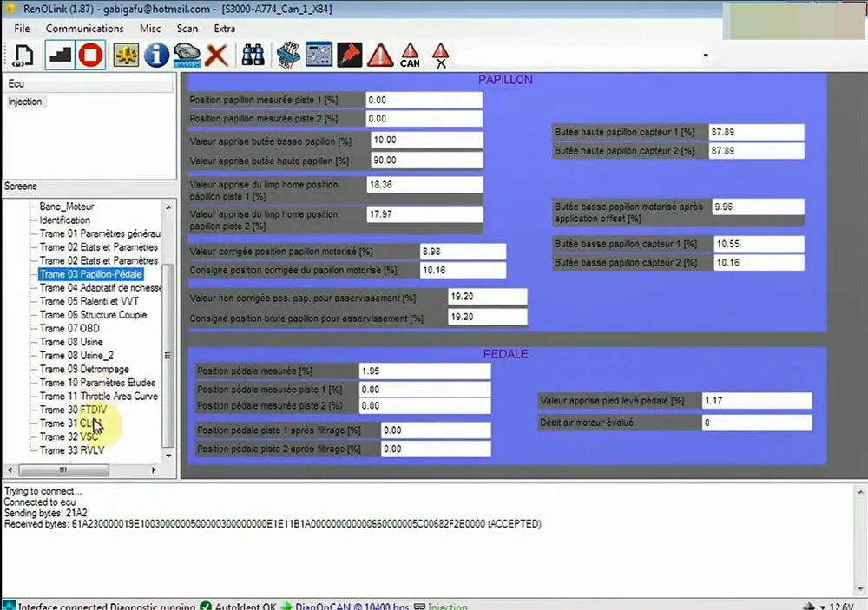Open the Scan menu

pyautogui.click(x=187, y=29)
